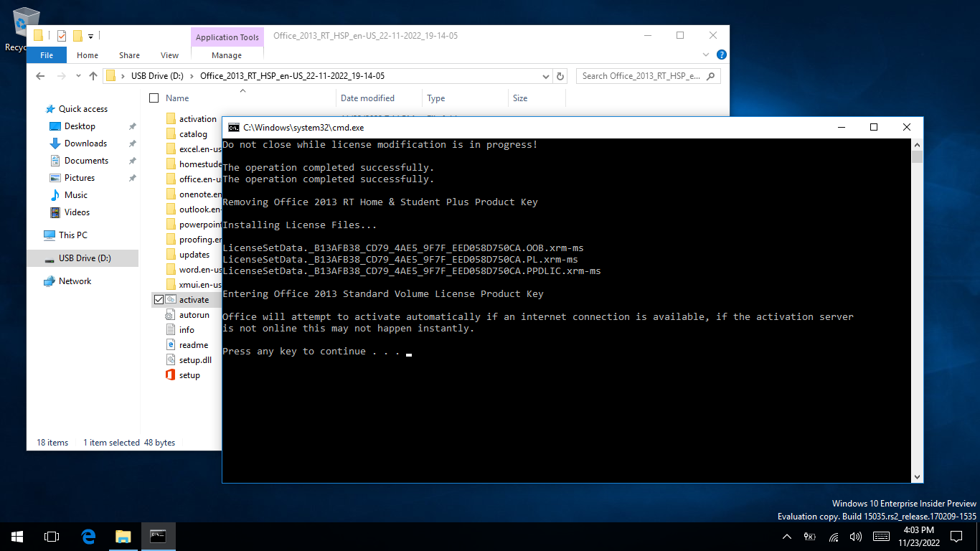
Task: Click the New Folder icon on Quick Access Toolbar
Action: point(79,36)
